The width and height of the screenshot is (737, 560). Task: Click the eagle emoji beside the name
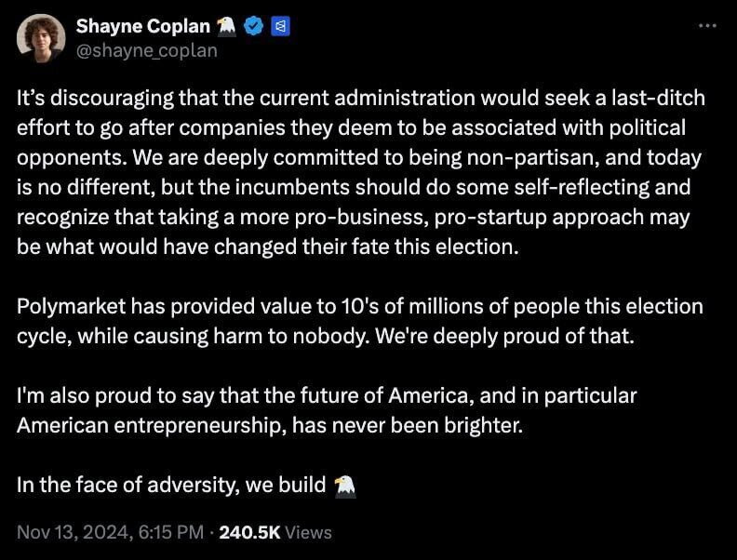pyautogui.click(x=226, y=26)
